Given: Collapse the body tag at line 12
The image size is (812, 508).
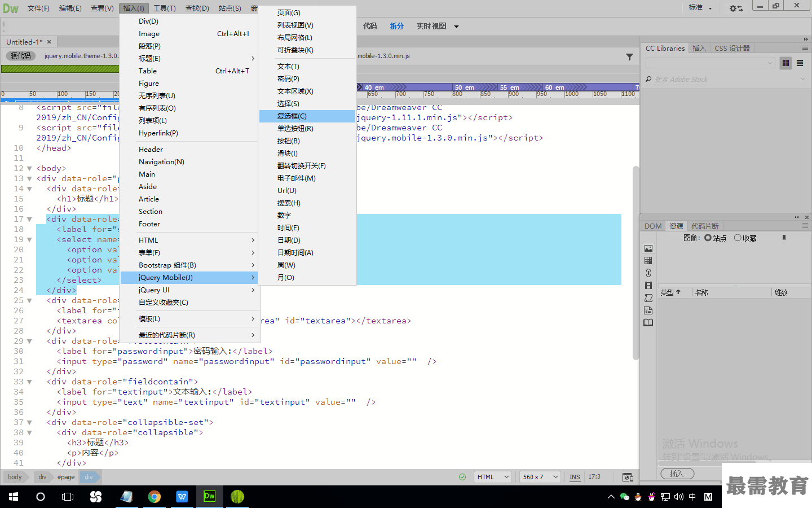Looking at the screenshot, I should (29, 169).
